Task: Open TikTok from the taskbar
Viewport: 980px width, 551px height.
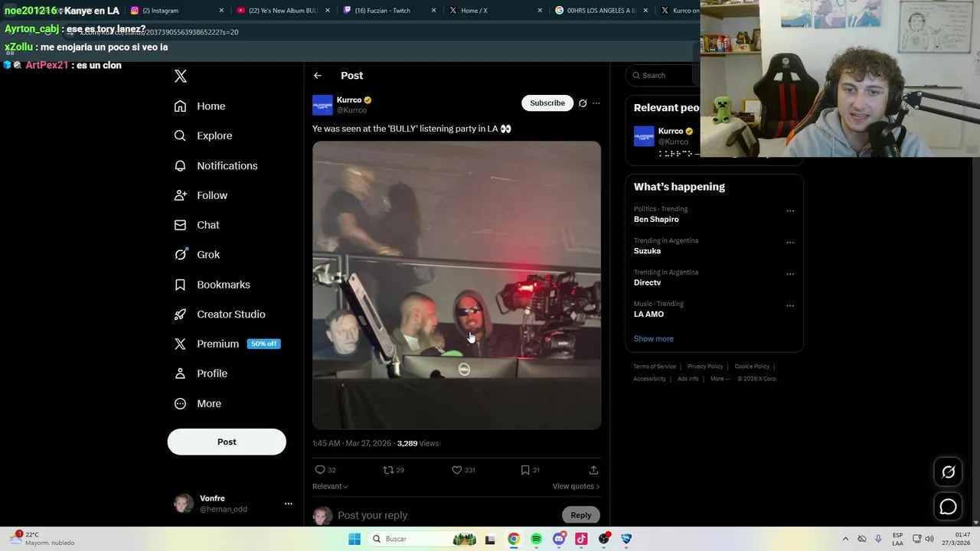Action: [x=581, y=539]
